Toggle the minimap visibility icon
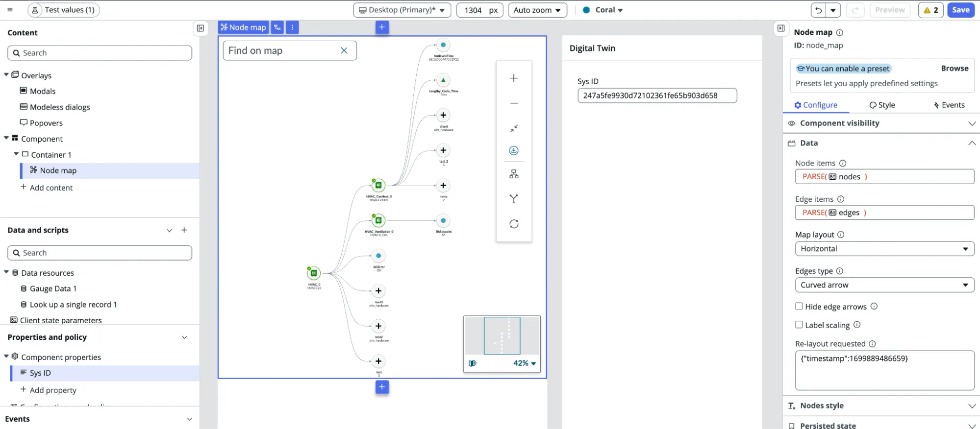Screen dimensions: 980x429 click(x=473, y=363)
